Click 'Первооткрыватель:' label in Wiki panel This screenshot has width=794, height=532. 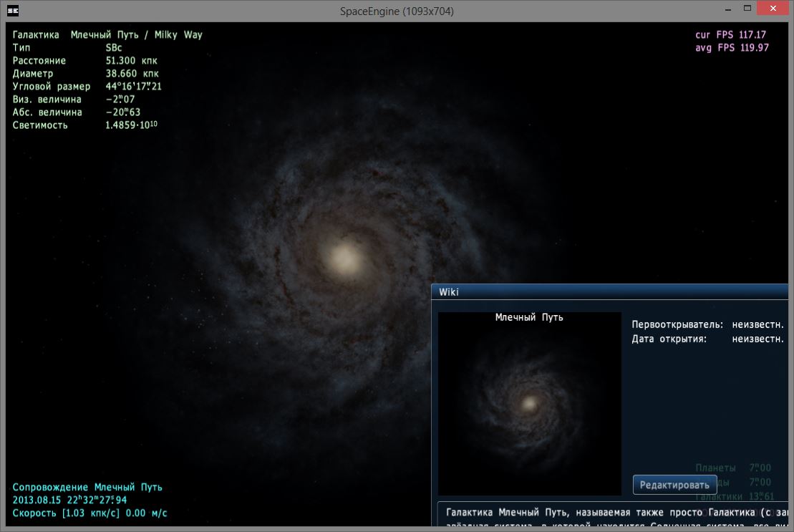click(x=677, y=324)
